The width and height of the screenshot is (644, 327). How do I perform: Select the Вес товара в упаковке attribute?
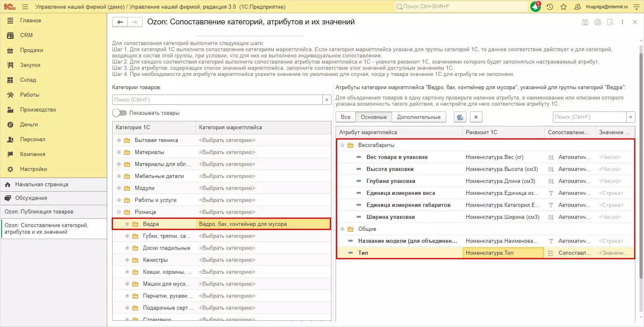(397, 157)
